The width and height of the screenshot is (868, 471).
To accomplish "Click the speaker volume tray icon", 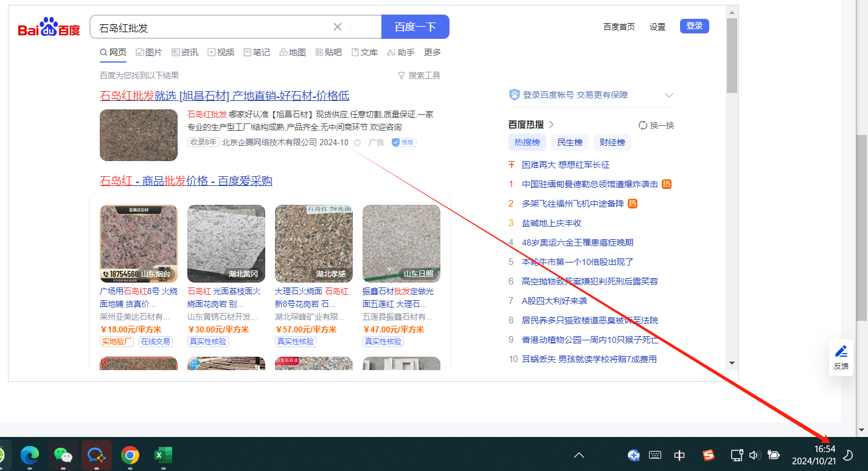I will 754,455.
